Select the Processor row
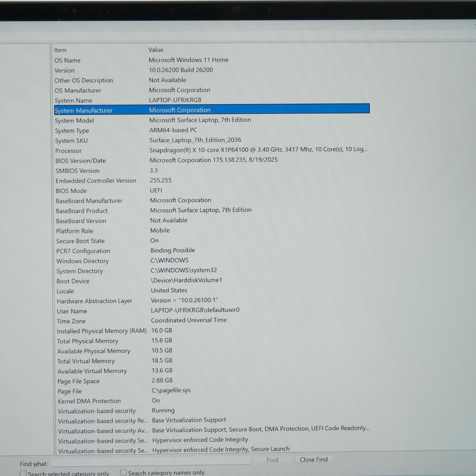This screenshot has height=476, width=476. [212, 150]
